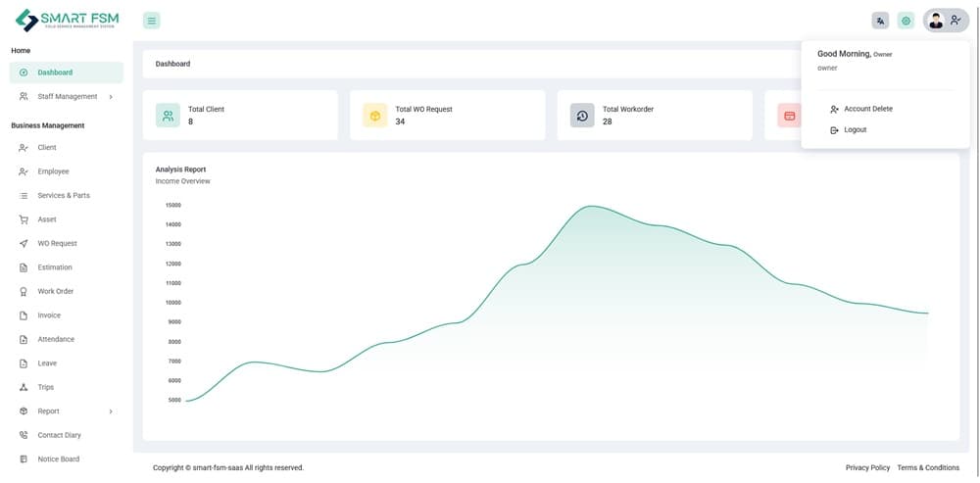This screenshot has height=483, width=980.
Task: Select Account Delete from profile menu
Action: coord(867,109)
